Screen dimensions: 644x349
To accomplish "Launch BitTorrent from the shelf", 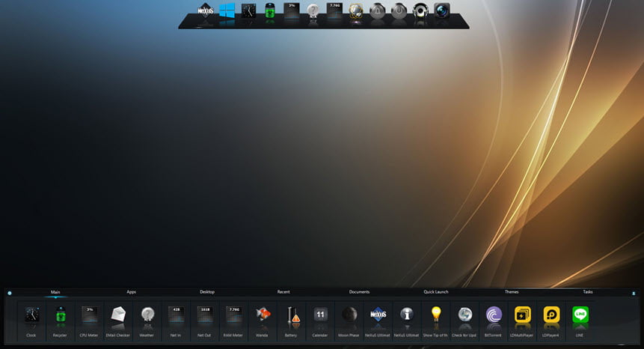I will click(493, 315).
